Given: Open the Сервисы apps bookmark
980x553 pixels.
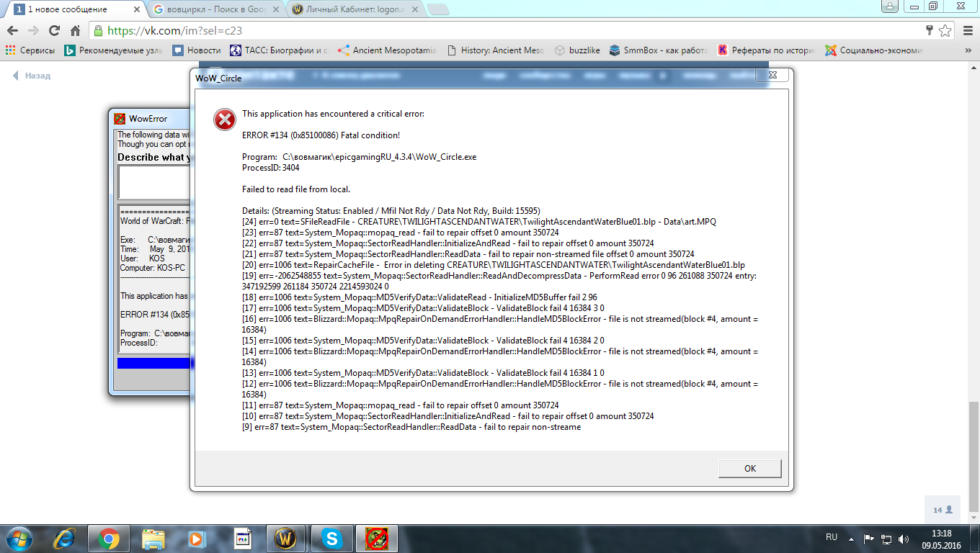Looking at the screenshot, I should pyautogui.click(x=30, y=50).
